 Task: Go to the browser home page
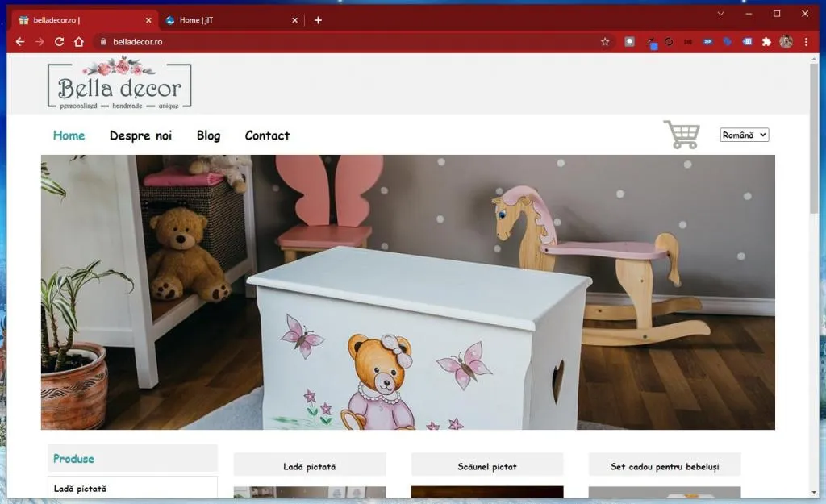click(78, 42)
